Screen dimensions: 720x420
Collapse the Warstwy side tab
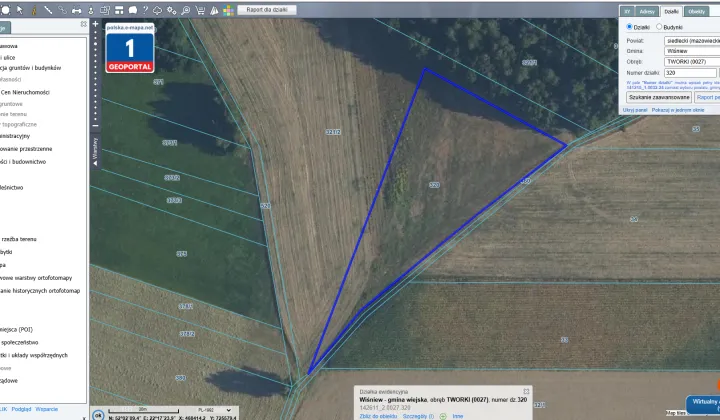pyautogui.click(x=95, y=151)
